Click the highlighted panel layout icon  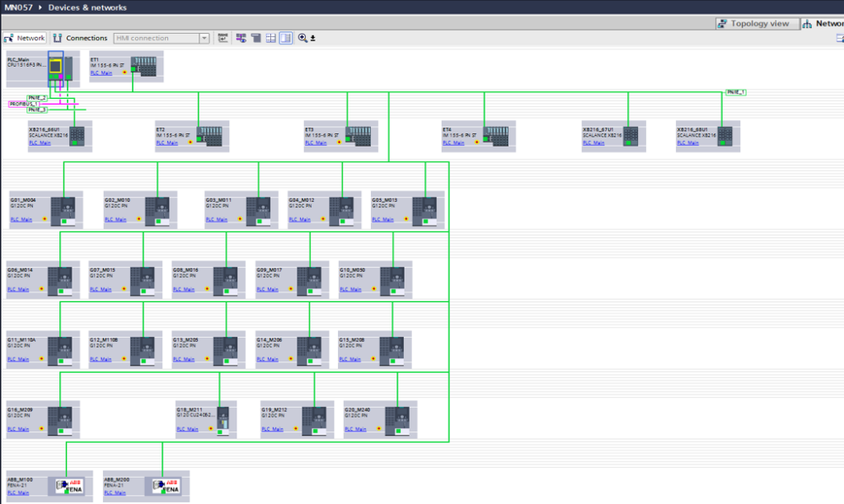tap(285, 38)
